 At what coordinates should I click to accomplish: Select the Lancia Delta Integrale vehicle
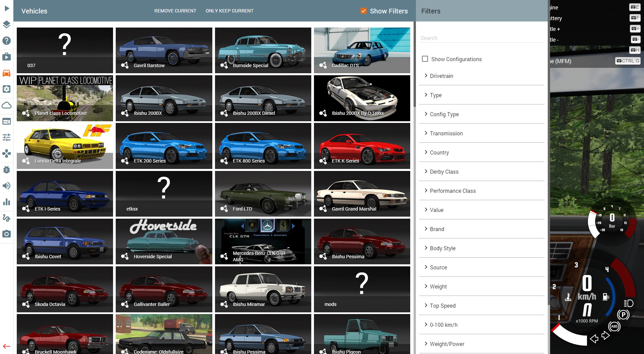(x=65, y=146)
